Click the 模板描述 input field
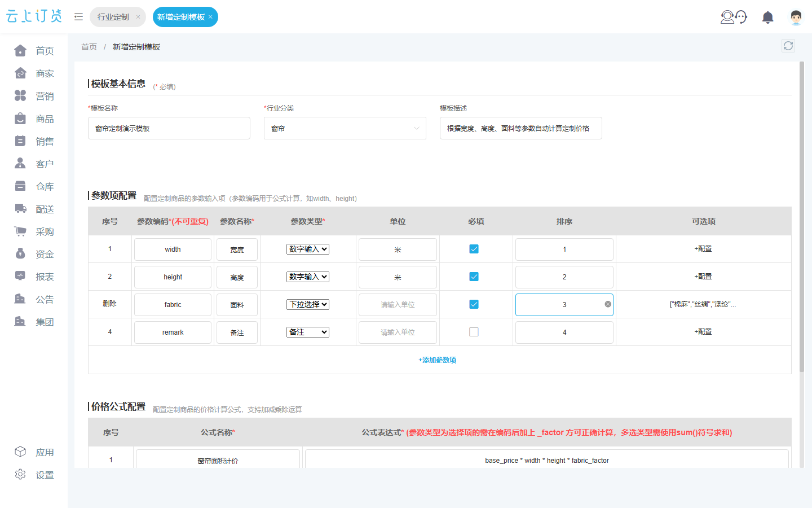This screenshot has width=812, height=508. tap(521, 128)
